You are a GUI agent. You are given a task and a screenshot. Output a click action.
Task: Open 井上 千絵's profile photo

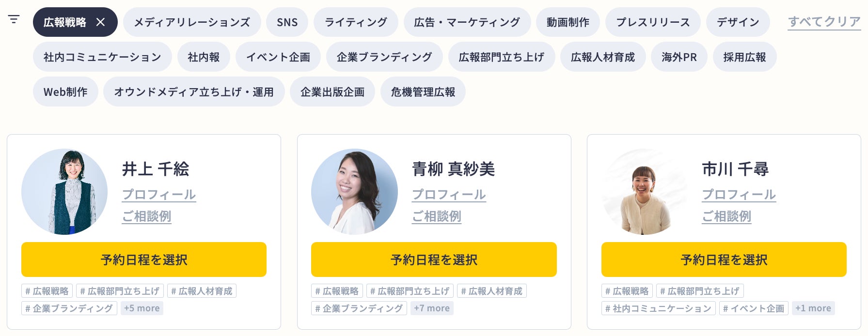(64, 192)
